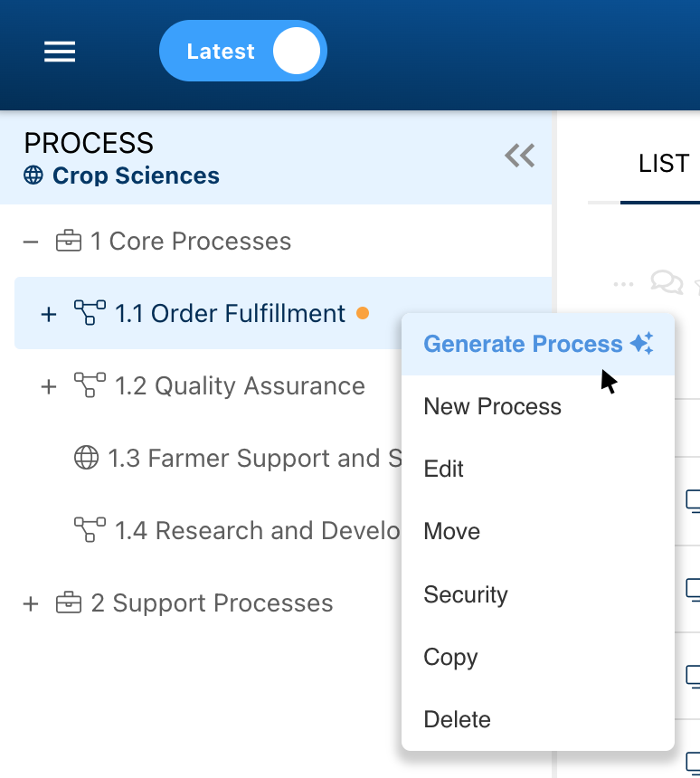Click the flow icon of Research and Development
700x778 pixels.
coord(90,530)
